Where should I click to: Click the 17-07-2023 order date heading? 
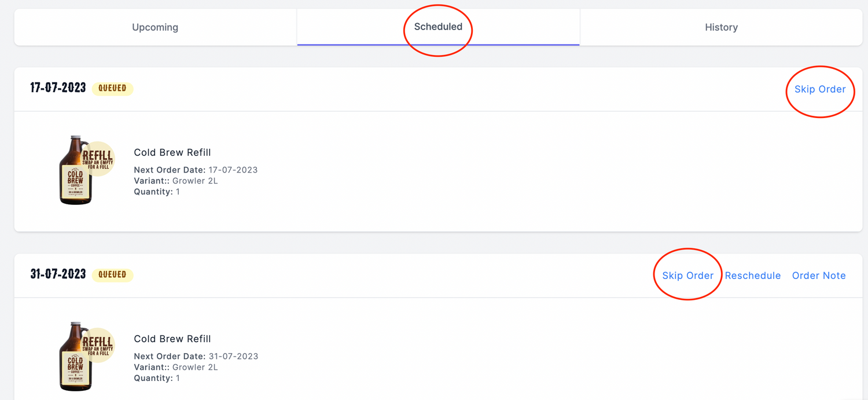(x=58, y=88)
